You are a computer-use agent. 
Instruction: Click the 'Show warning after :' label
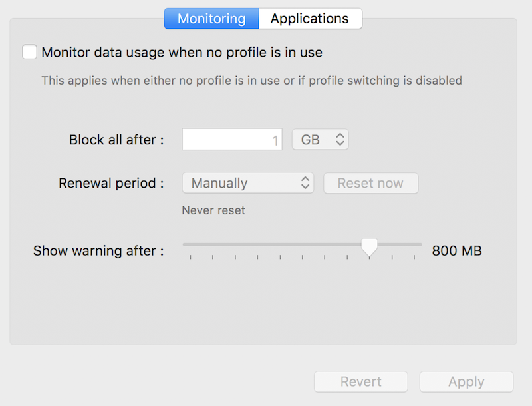coord(98,251)
